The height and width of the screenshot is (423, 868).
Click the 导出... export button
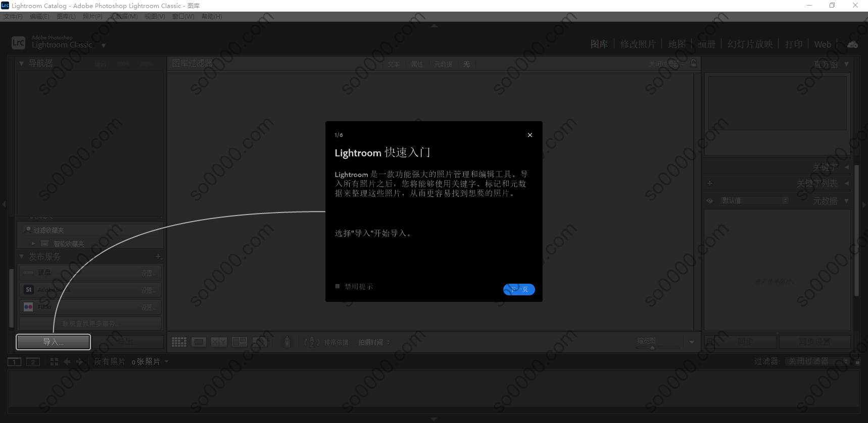click(127, 342)
